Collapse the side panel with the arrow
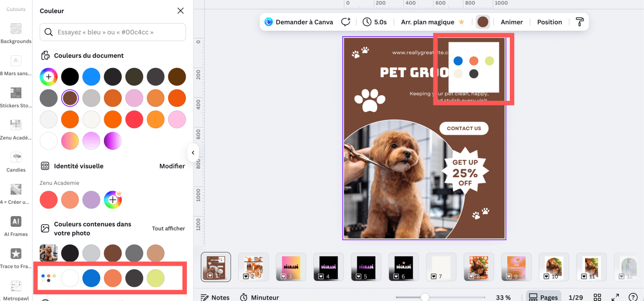The width and height of the screenshot is (644, 301). click(x=193, y=153)
